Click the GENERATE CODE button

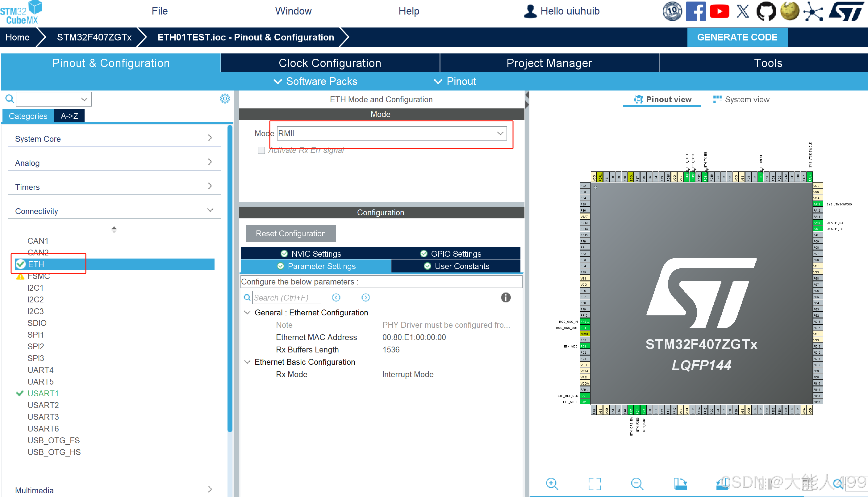[737, 37]
